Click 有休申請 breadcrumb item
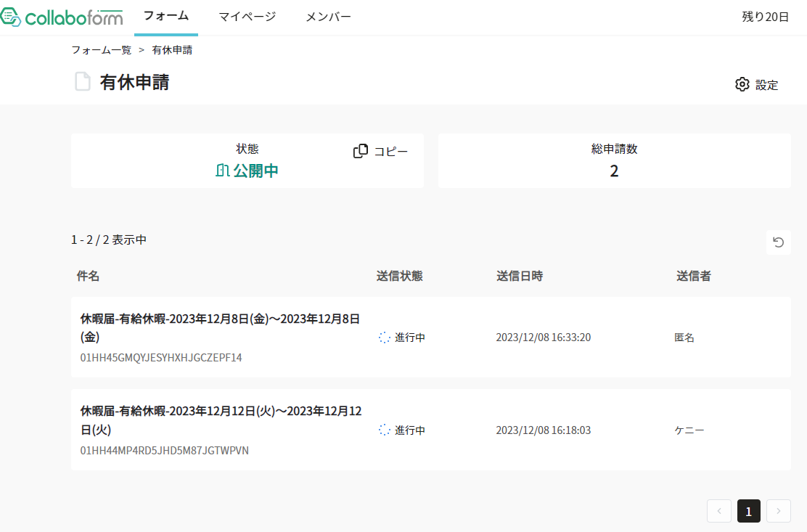 [x=172, y=50]
